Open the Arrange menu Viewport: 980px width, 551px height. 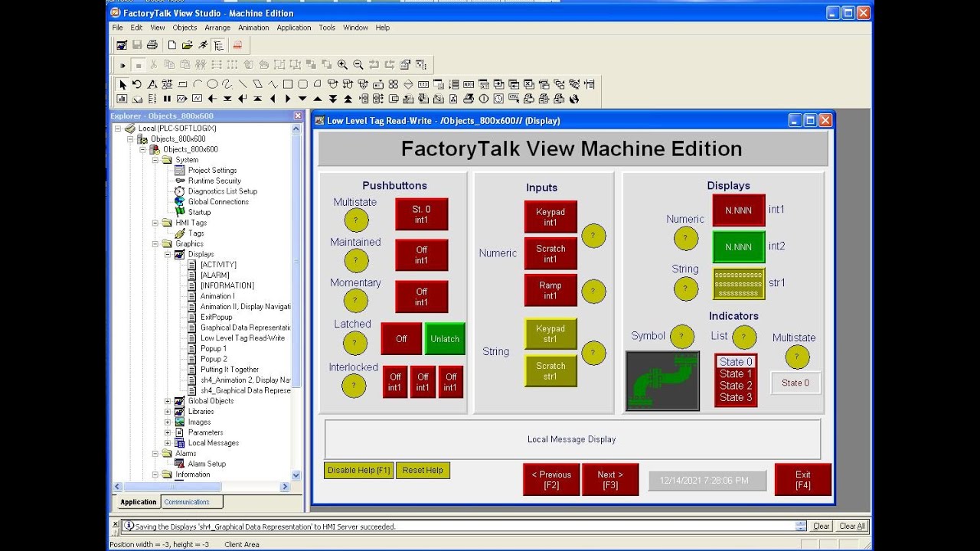pyautogui.click(x=217, y=28)
